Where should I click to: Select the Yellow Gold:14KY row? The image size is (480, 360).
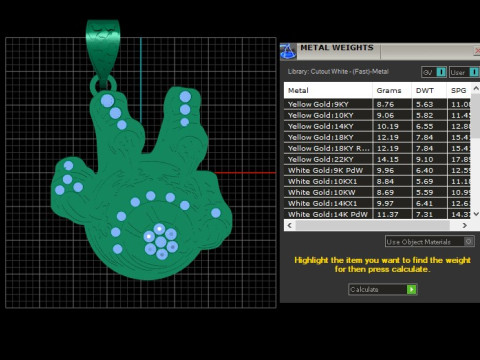pyautogui.click(x=377, y=126)
